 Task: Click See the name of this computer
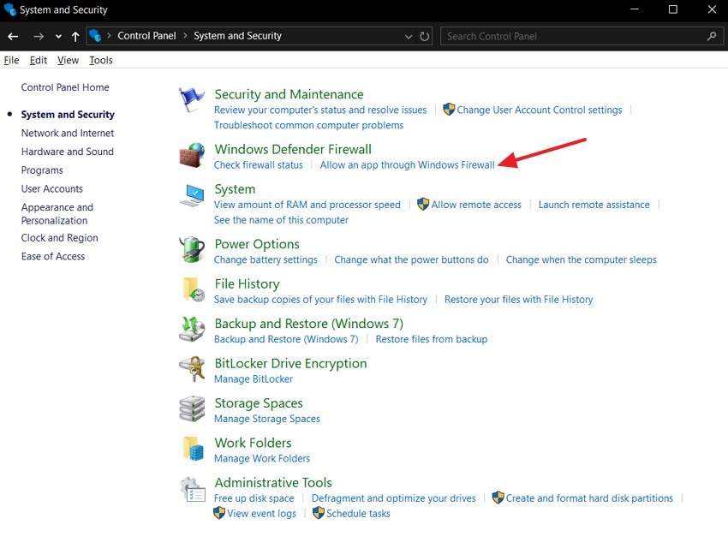click(281, 220)
